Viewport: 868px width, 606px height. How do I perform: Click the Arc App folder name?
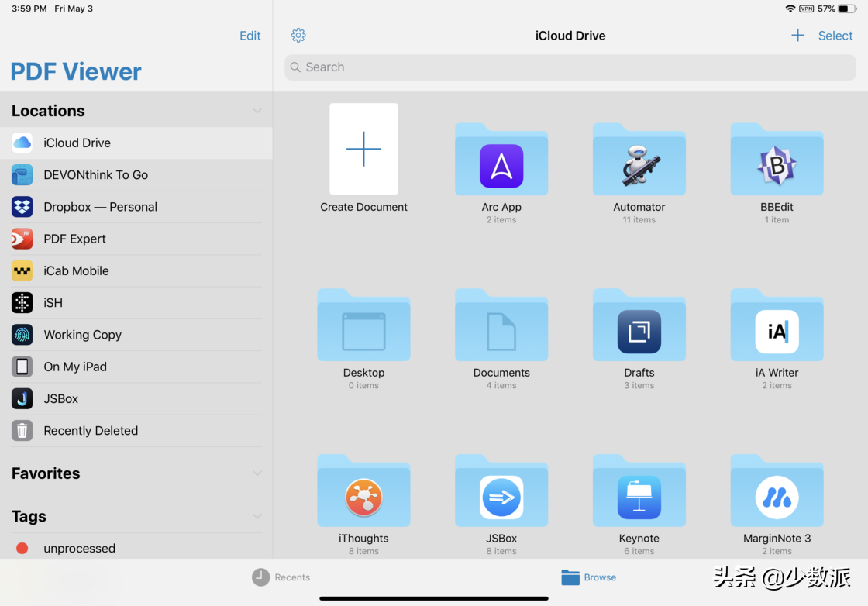(x=501, y=207)
